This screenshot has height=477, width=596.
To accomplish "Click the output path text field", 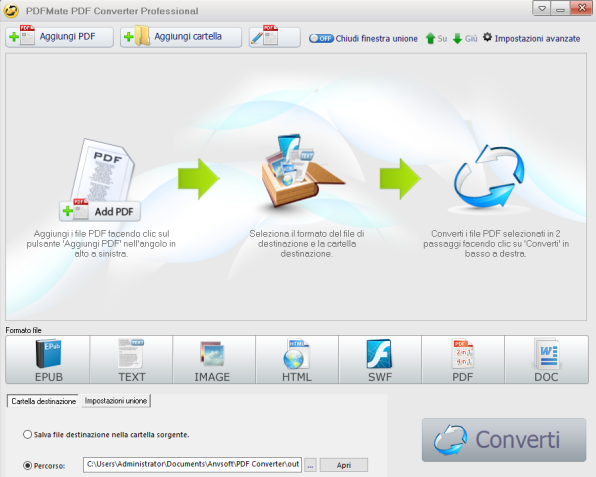I will click(x=192, y=464).
